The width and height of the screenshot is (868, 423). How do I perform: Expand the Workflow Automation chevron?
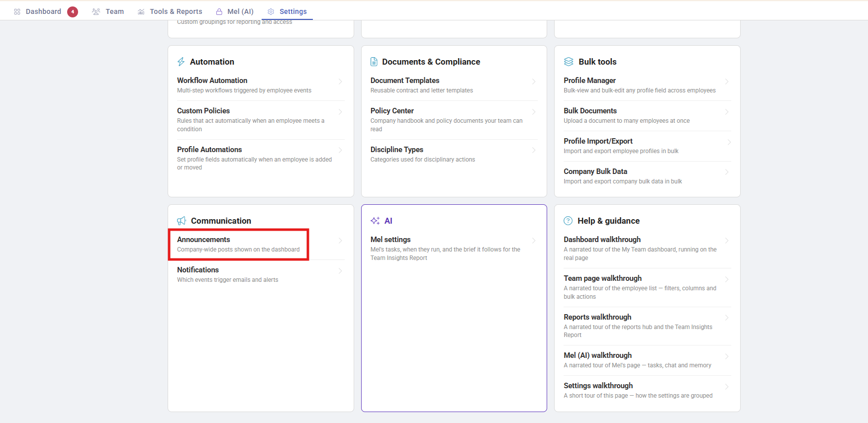pyautogui.click(x=340, y=82)
